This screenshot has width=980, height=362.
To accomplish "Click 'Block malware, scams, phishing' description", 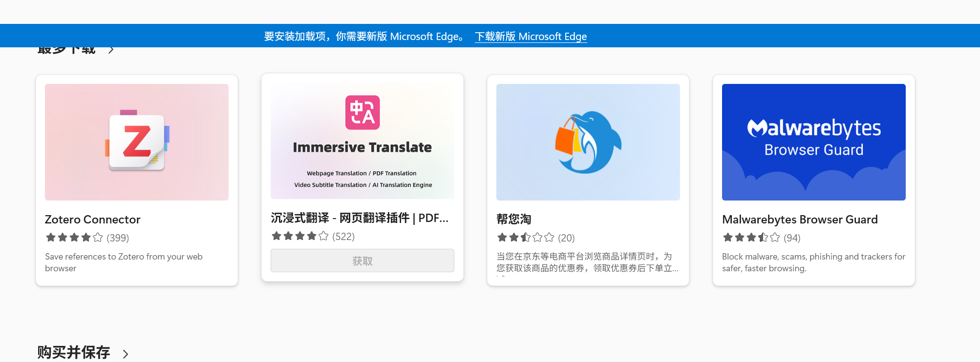I will click(x=813, y=262).
